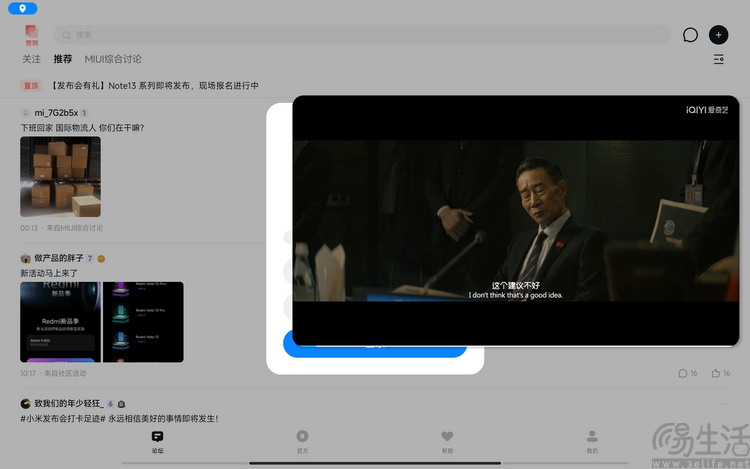This screenshot has height=469, width=750.
Task: Click 来自MIUI综合讨论 source label
Action: pyautogui.click(x=75, y=228)
